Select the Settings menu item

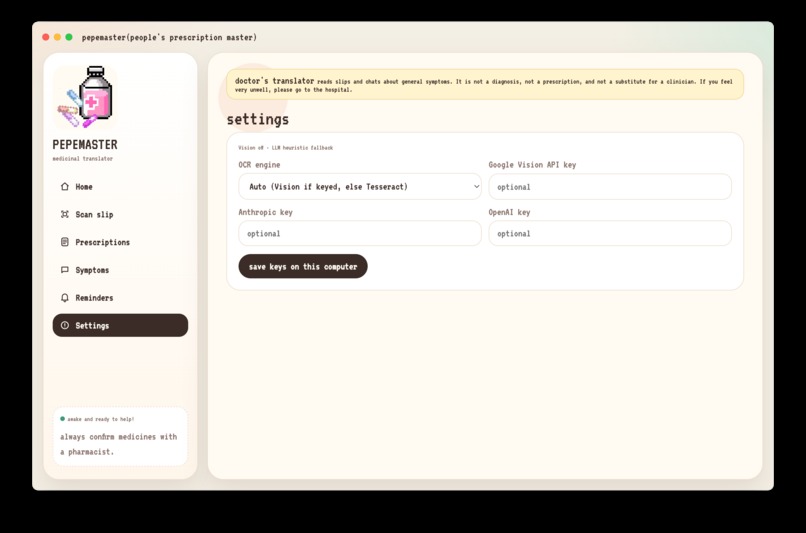point(120,325)
